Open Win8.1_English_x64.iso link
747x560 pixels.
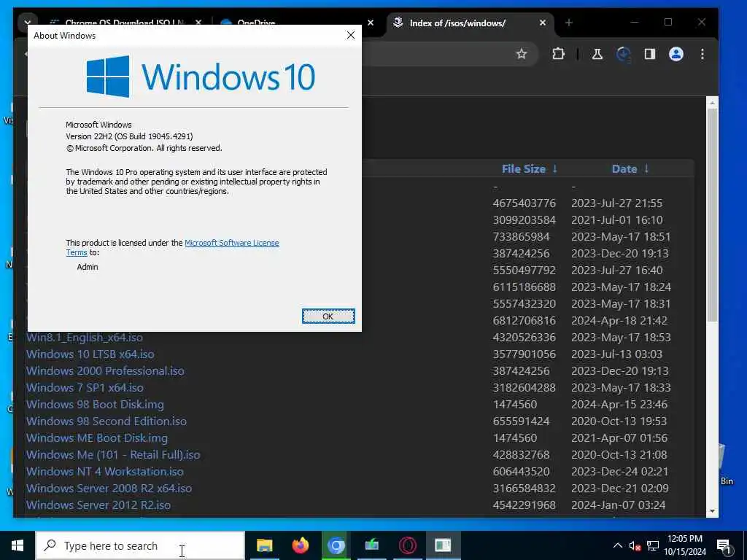click(x=85, y=337)
